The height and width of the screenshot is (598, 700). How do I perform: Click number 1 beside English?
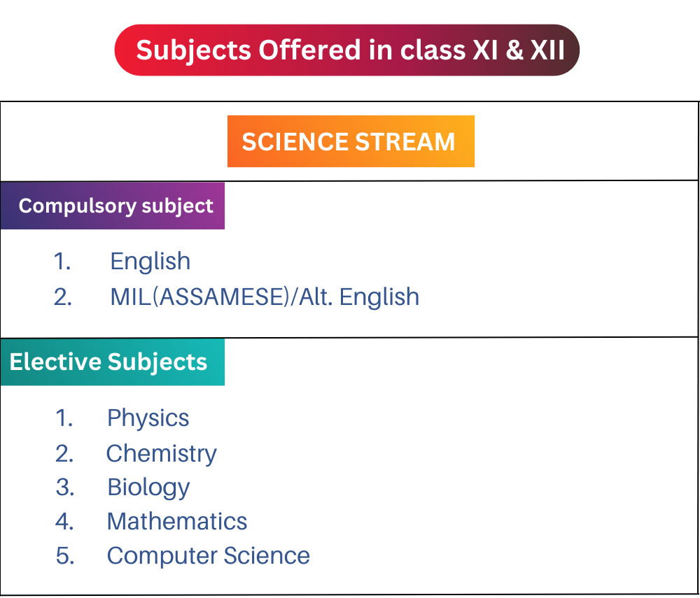62,262
